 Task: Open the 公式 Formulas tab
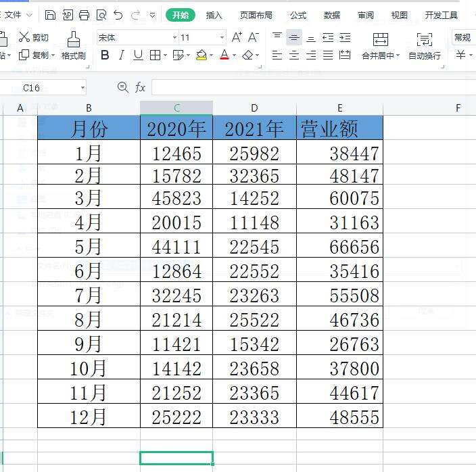click(298, 15)
